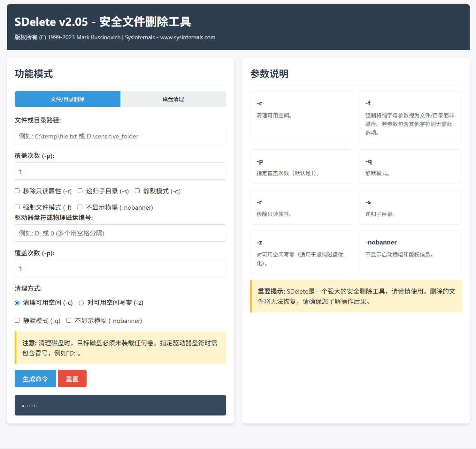This screenshot has width=476, height=449.
Task: Click the 驱动器盘符或物理磁盘编号 input
Action: (120, 233)
